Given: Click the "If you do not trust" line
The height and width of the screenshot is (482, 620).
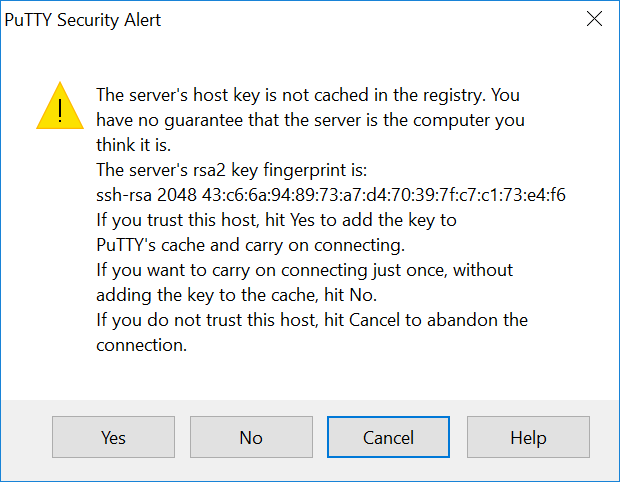Looking at the screenshot, I should 312,320.
